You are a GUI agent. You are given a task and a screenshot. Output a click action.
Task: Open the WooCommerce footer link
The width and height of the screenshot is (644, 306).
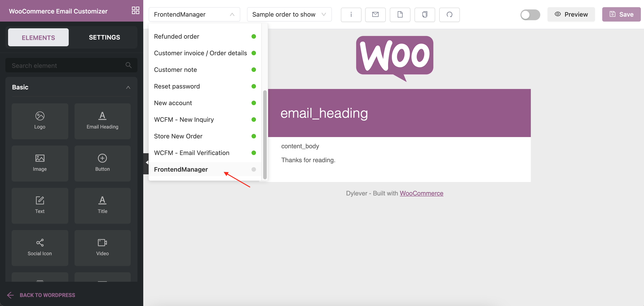[421, 193]
